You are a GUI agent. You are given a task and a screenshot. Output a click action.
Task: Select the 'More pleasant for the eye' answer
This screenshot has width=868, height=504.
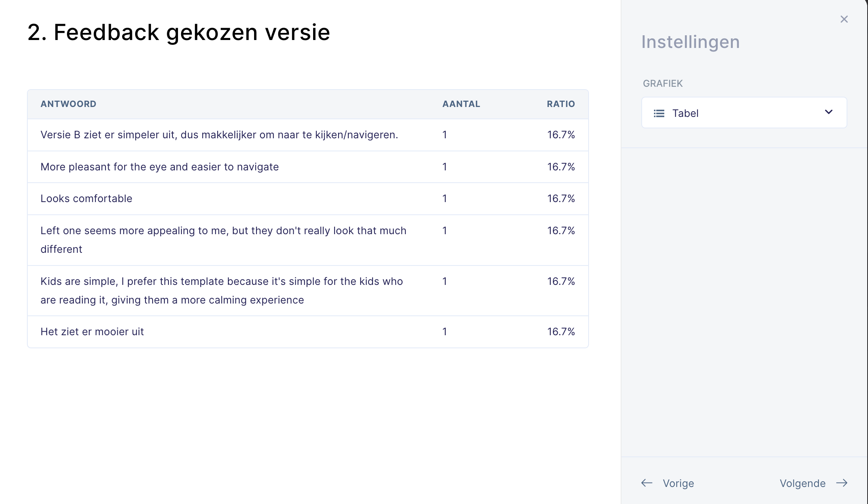pyautogui.click(x=160, y=167)
